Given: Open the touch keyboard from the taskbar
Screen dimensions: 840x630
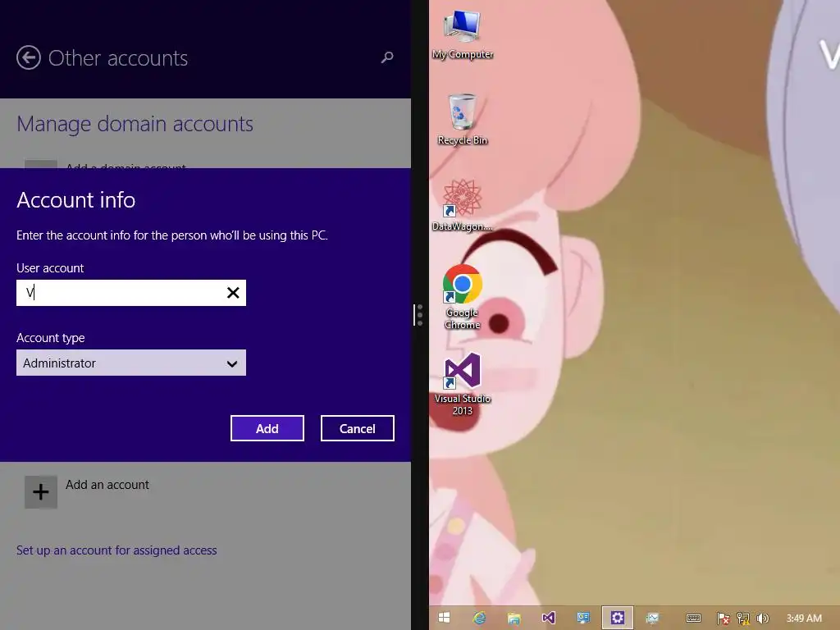Looking at the screenshot, I should point(693,619).
